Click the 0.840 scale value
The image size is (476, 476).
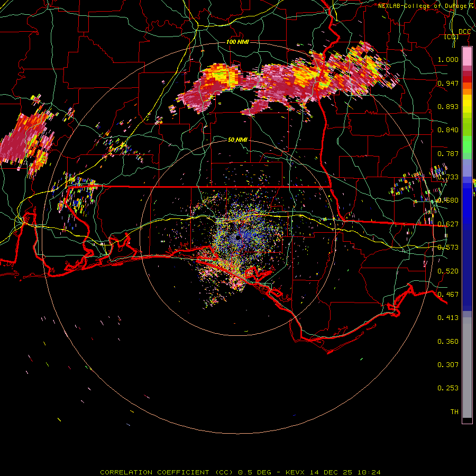point(448,130)
